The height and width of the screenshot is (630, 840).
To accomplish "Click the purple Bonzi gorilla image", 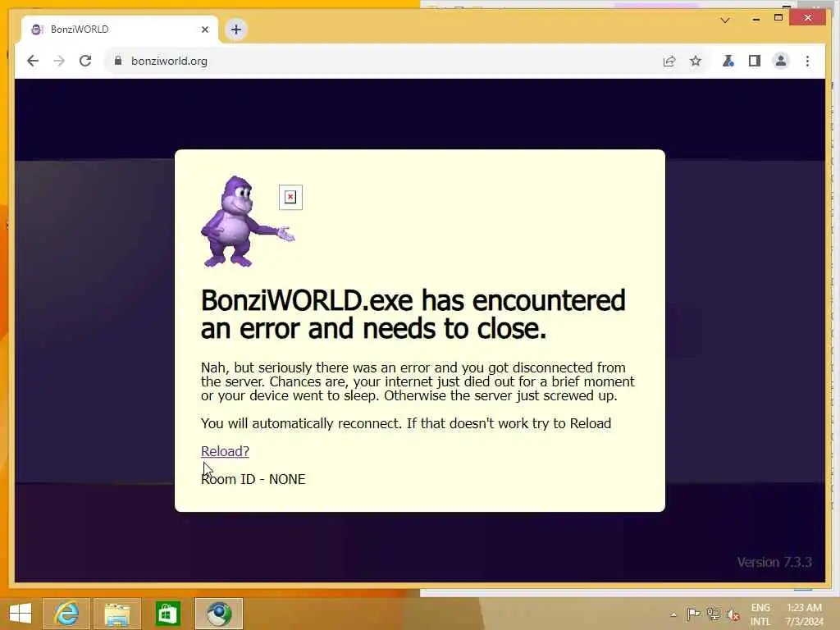I will click(x=248, y=221).
